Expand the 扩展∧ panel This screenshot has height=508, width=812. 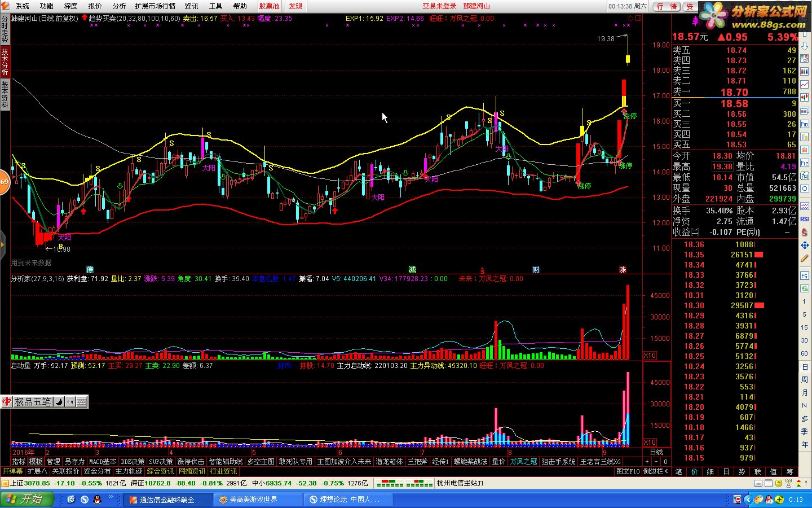pos(37,471)
